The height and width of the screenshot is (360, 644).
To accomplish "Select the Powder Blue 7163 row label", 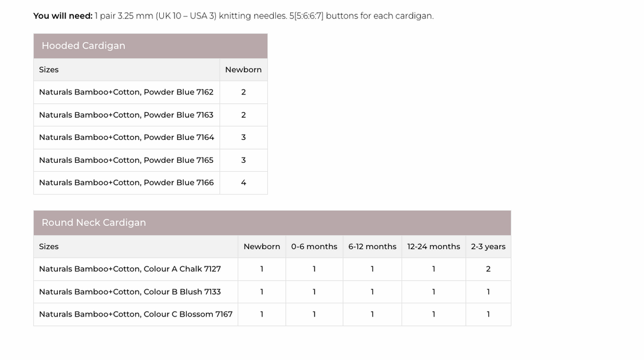I will pos(126,115).
